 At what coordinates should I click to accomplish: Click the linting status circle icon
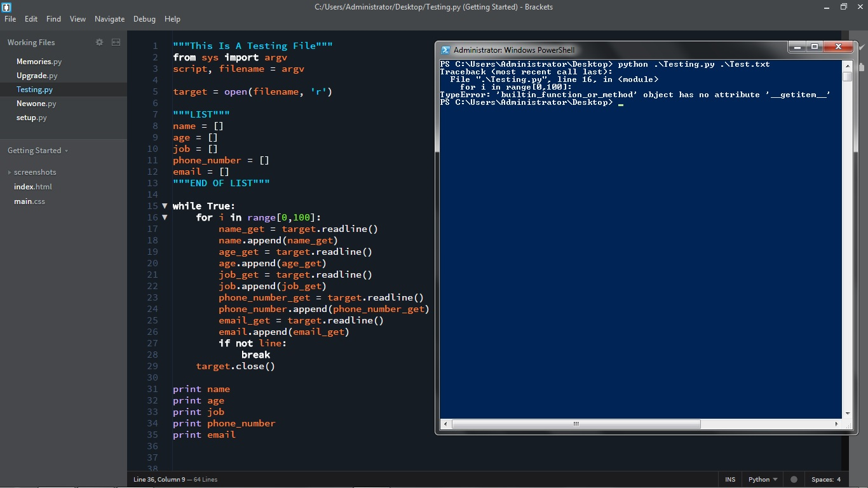pos(794,480)
